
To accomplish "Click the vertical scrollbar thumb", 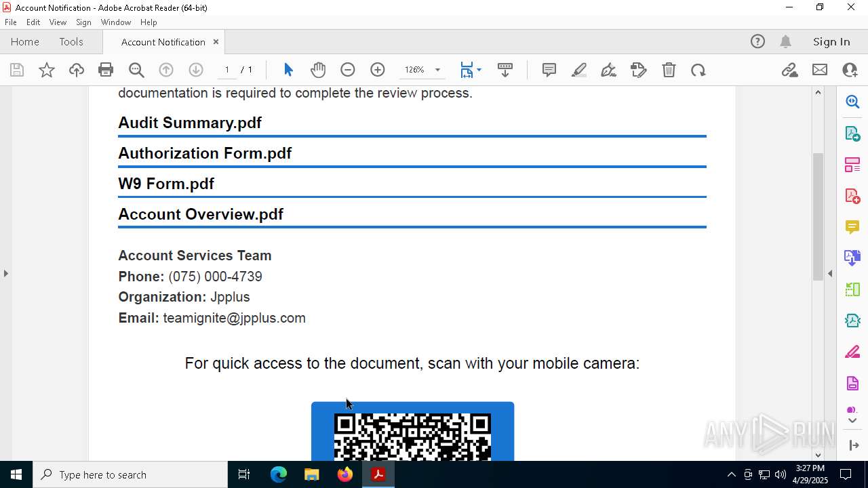I will [x=818, y=217].
